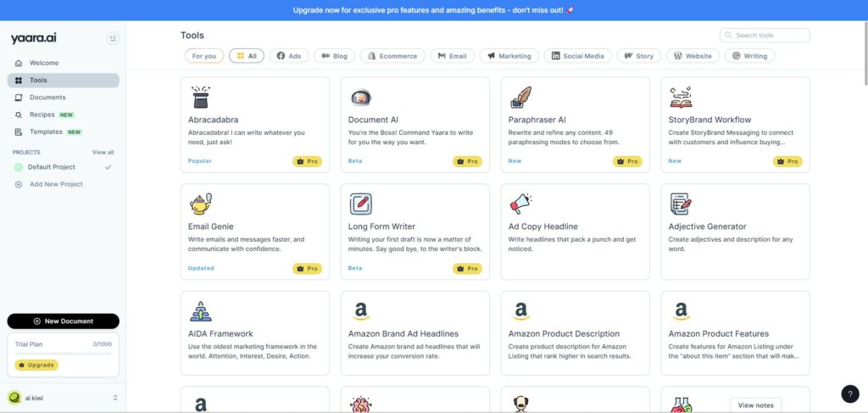The height and width of the screenshot is (413, 868).
Task: Click the ai kiwi avatar icon
Action: (14, 398)
